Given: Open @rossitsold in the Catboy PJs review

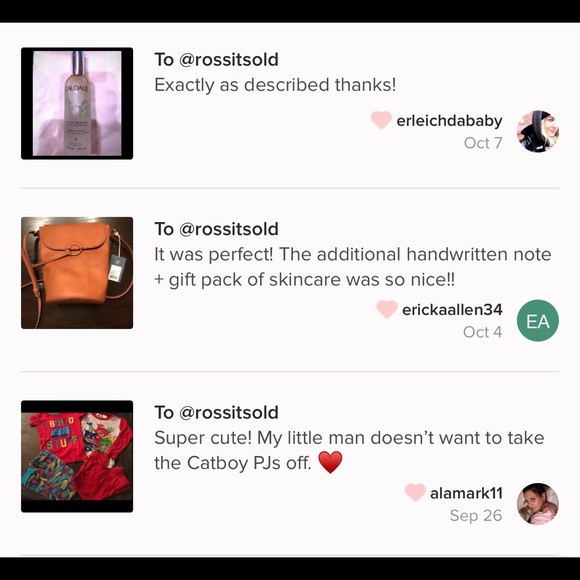Looking at the screenshot, I should pos(229,412).
